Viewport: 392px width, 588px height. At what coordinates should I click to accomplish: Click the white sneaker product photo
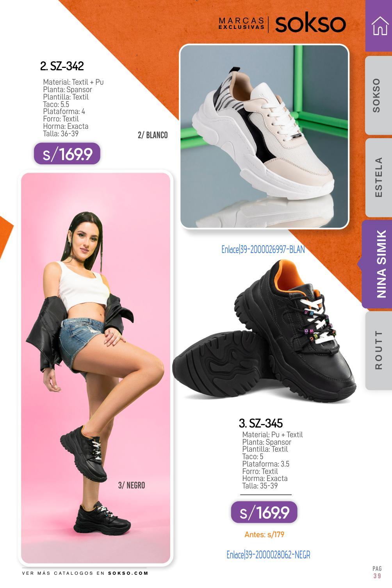(x=264, y=136)
